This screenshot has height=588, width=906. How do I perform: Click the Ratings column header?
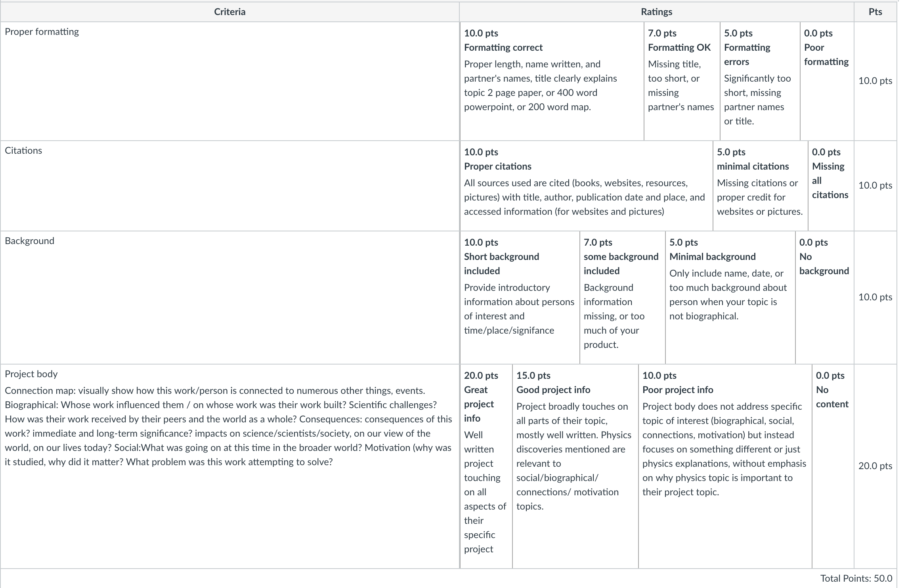pos(657,12)
